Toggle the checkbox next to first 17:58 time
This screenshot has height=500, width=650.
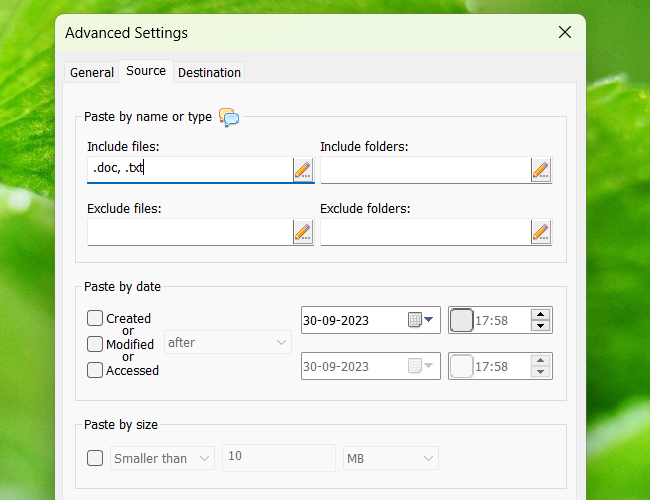pos(461,320)
